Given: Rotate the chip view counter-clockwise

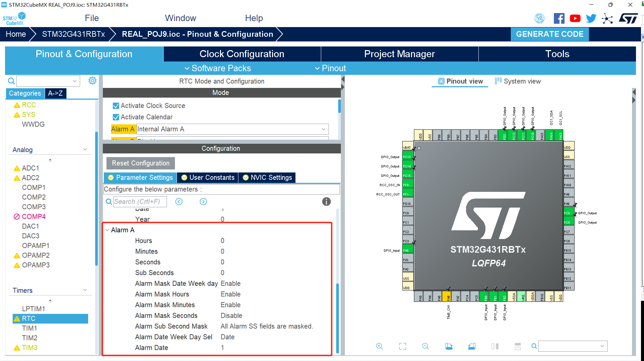Looking at the screenshot, I should point(472,346).
